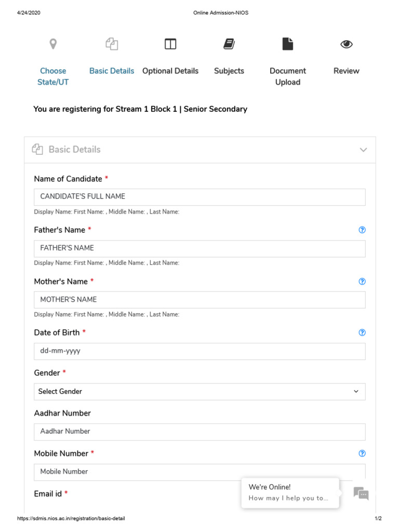This screenshot has width=399, height=532.
Task: Focus the Name of Candidate field
Action: [199, 197]
